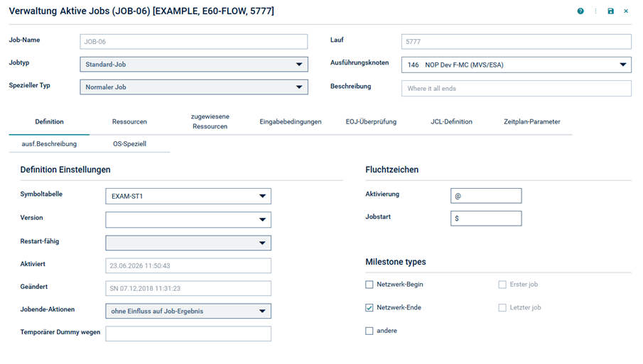This screenshot has height=364, width=643.
Task: Open the help icon
Action: pyautogui.click(x=580, y=11)
